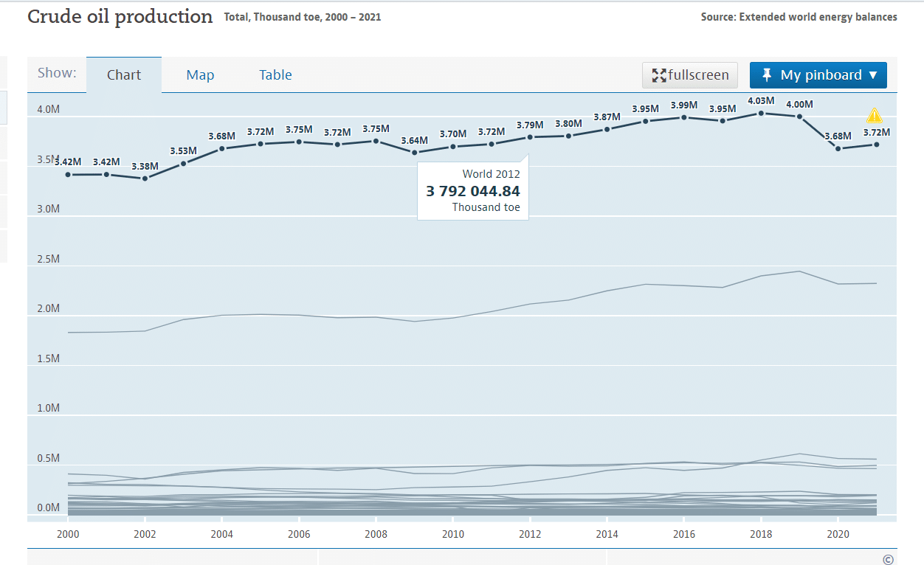Click the 2014 data point at 3.87M
The image size is (924, 565).
click(x=607, y=129)
